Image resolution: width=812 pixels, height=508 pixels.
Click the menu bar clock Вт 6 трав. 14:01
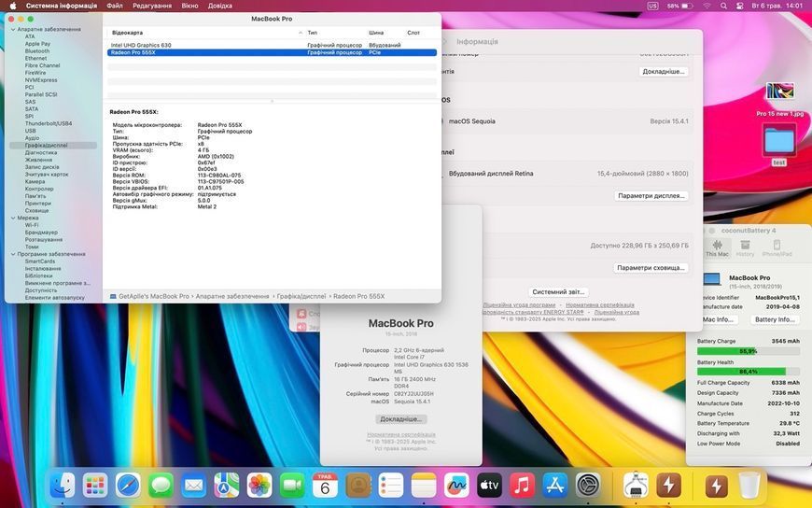click(777, 6)
